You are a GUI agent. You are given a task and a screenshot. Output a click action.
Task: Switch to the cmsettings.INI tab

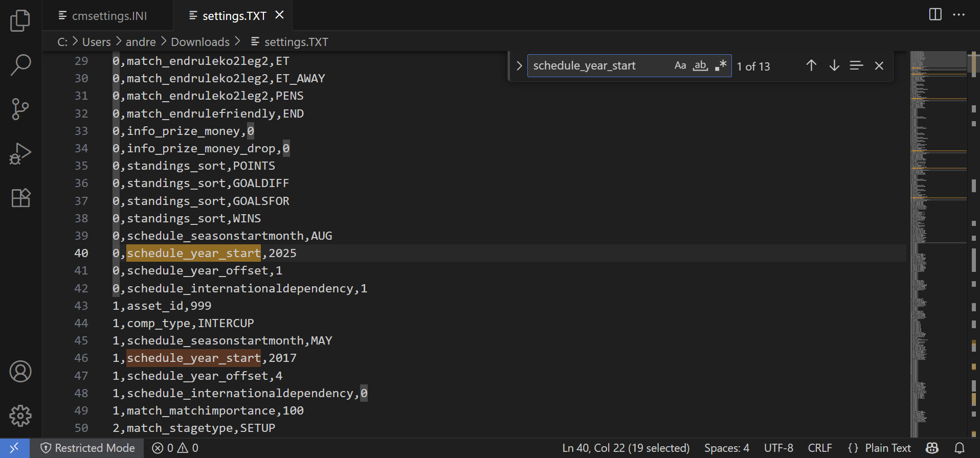coord(109,16)
